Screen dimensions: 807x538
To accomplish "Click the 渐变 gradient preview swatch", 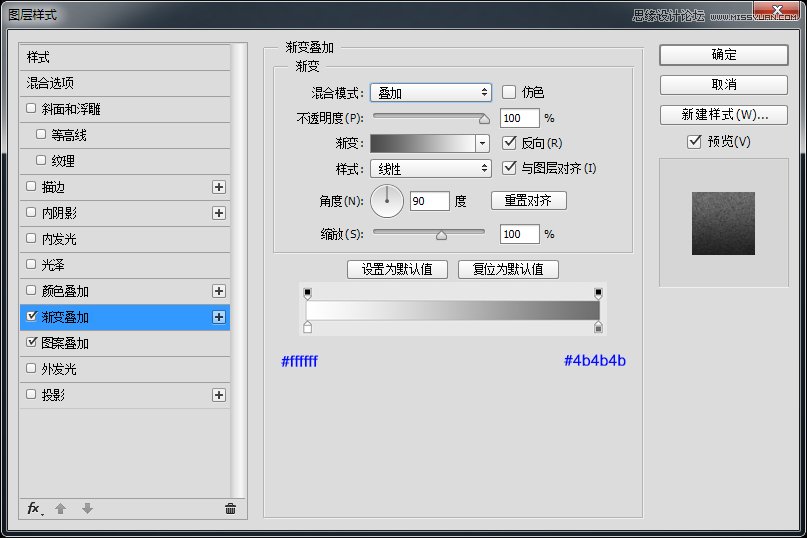I will pos(423,143).
